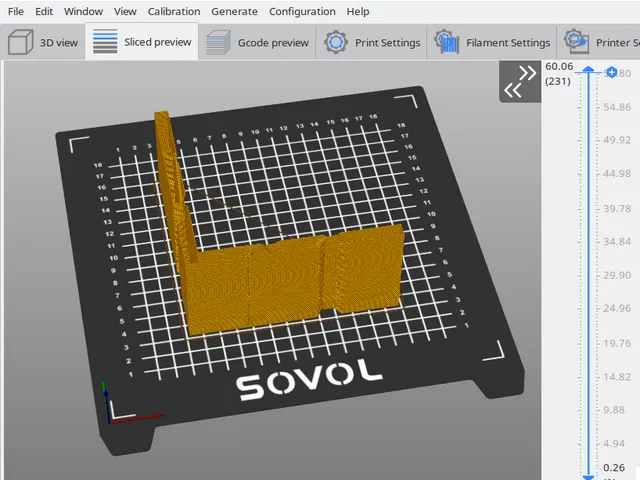The width and height of the screenshot is (640, 480).
Task: Click the 44.98 layer height label
Action: 617,173
